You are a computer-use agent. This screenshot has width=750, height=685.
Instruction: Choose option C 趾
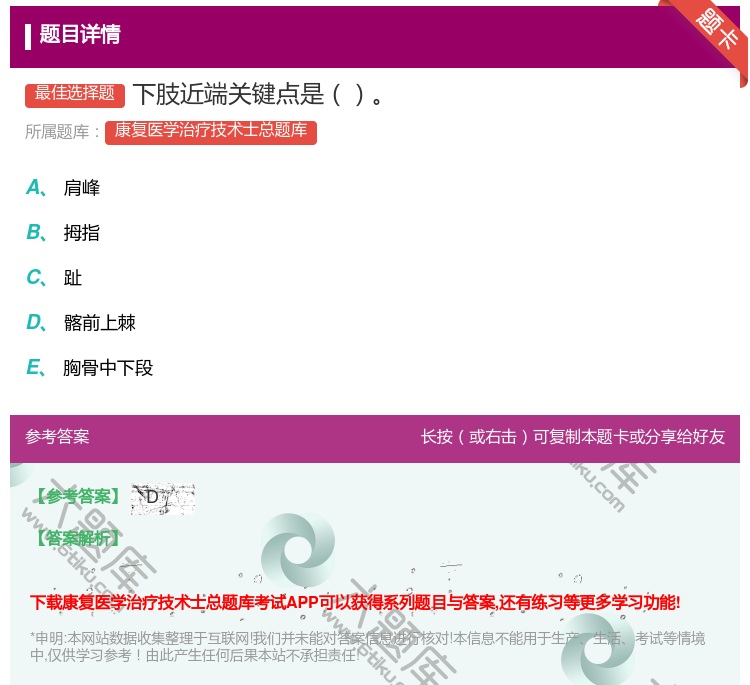pyautogui.click(x=54, y=278)
